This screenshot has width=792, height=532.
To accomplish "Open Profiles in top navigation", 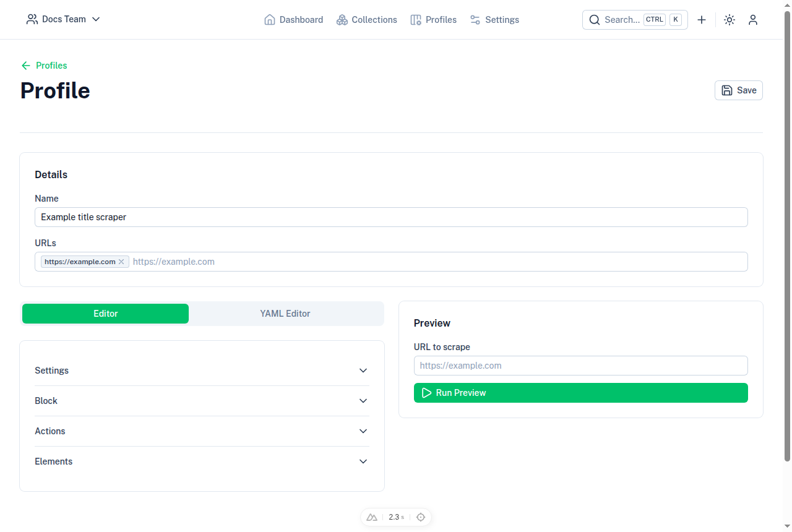I will (434, 20).
